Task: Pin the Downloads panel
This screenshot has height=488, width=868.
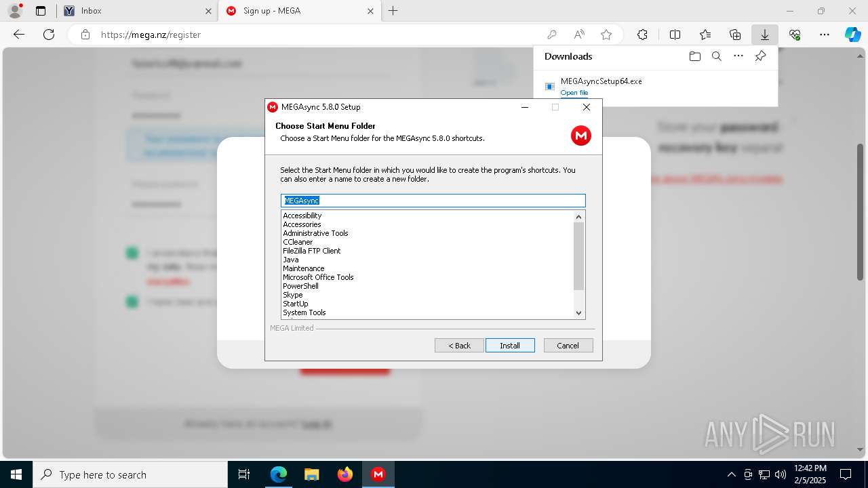Action: [x=760, y=56]
